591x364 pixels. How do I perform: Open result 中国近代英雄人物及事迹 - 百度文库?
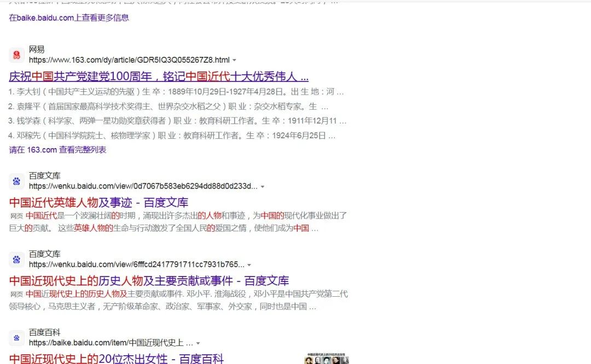pos(99,203)
